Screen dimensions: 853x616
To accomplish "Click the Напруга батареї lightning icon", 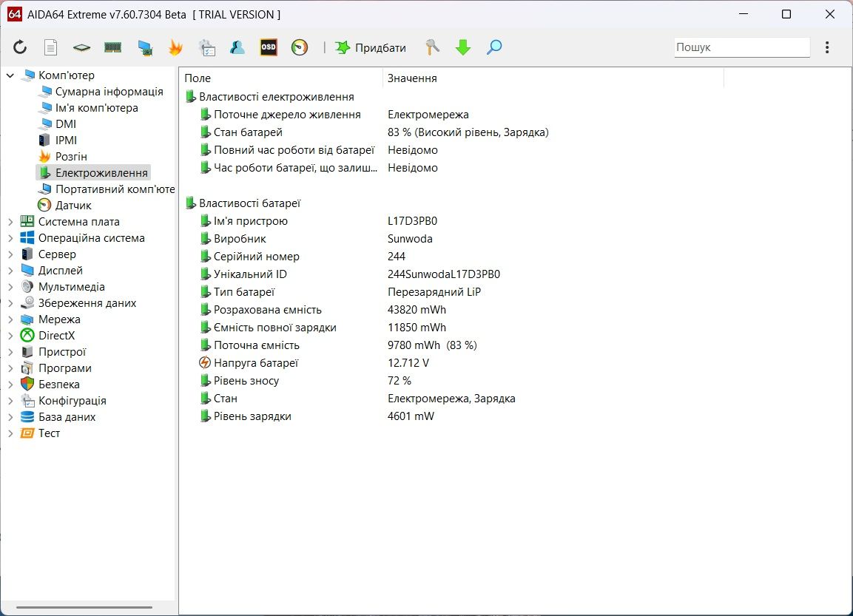I will 205,362.
